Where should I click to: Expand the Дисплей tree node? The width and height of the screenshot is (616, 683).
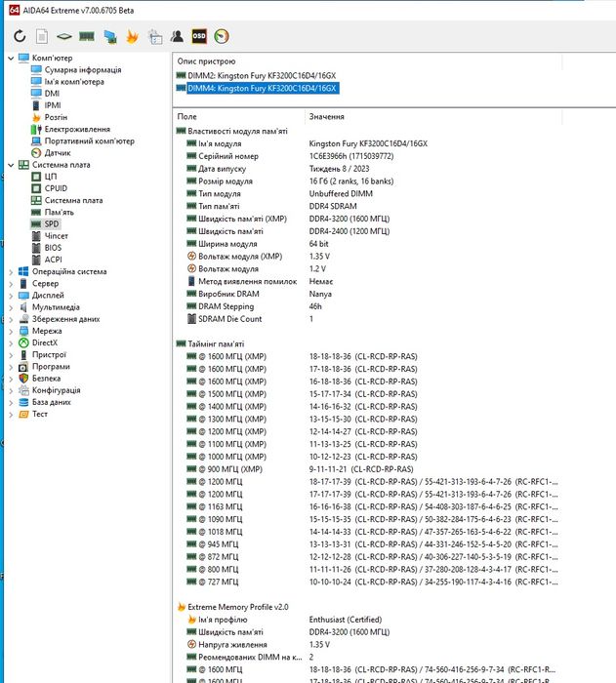[11, 296]
